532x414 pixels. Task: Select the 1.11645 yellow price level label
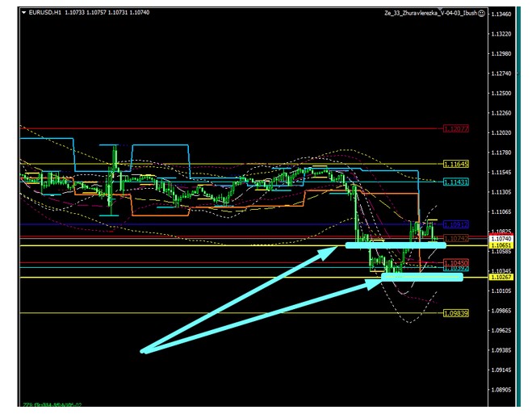click(x=455, y=164)
